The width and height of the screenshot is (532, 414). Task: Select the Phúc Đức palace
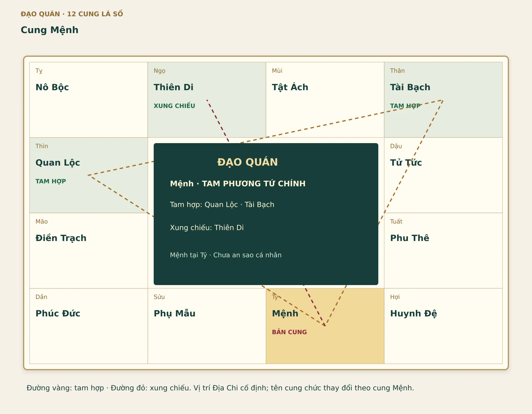pyautogui.click(x=89, y=326)
